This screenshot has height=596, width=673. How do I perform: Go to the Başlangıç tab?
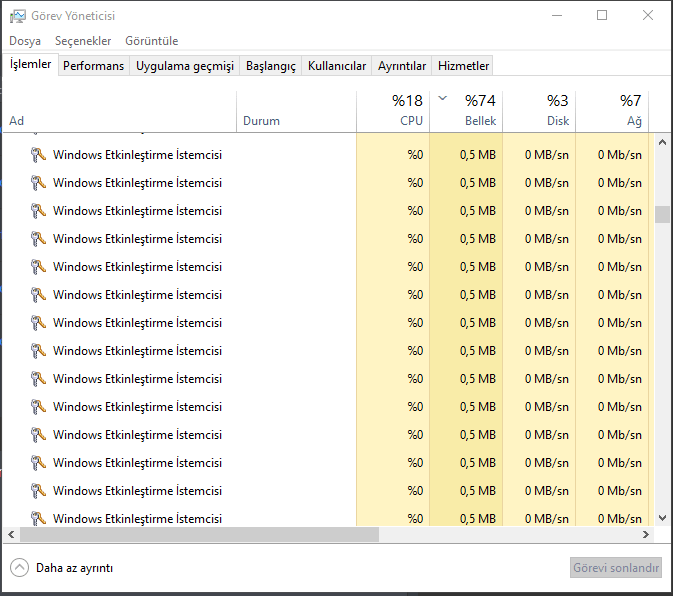(271, 66)
